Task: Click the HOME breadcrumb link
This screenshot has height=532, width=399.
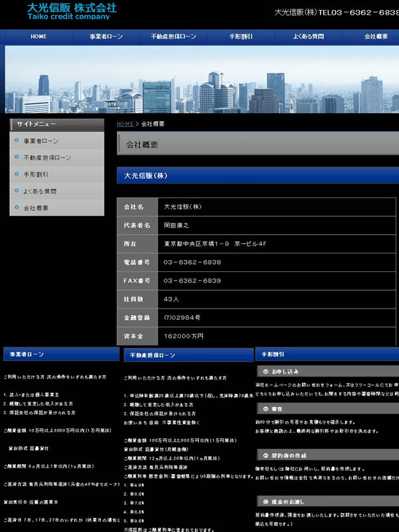Action: [x=125, y=124]
